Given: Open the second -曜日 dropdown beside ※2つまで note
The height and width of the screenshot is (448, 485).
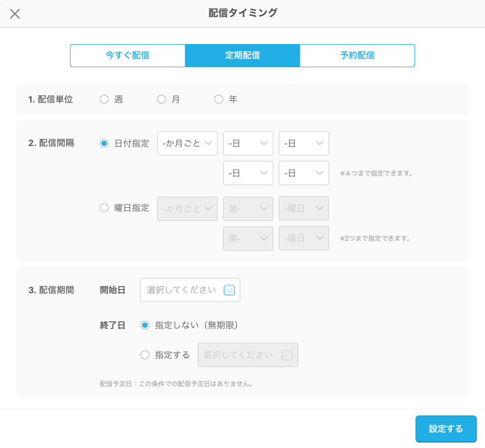Looking at the screenshot, I should point(304,239).
